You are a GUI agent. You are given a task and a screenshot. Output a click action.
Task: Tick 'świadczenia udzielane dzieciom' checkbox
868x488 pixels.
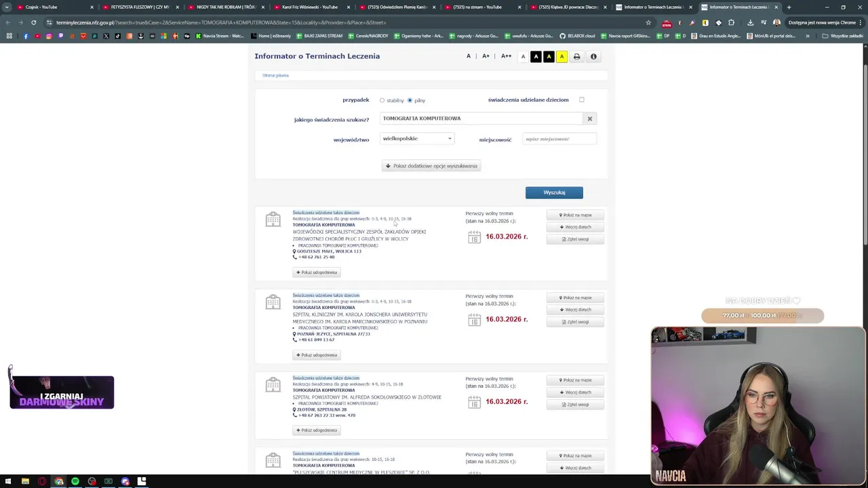click(581, 100)
